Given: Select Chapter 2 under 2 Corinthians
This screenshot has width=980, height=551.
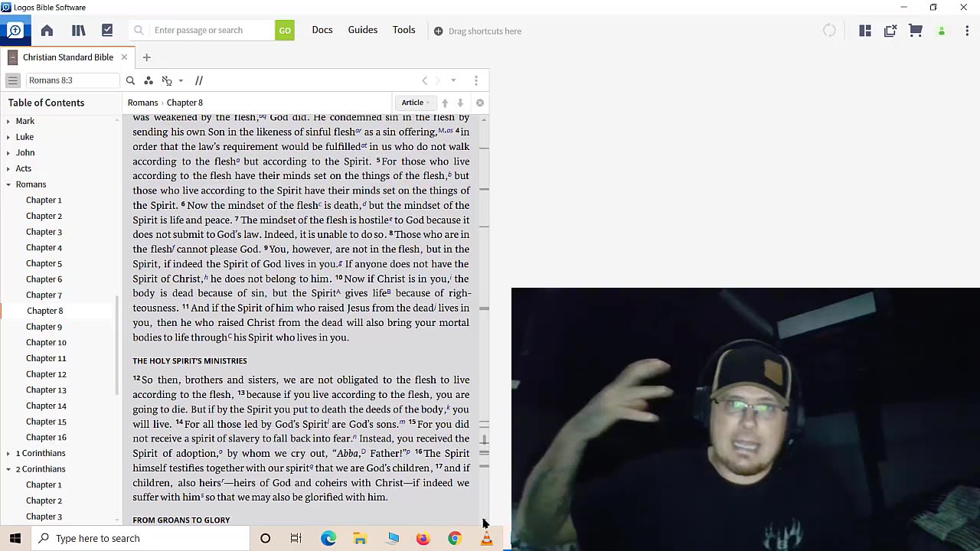Looking at the screenshot, I should pos(44,500).
